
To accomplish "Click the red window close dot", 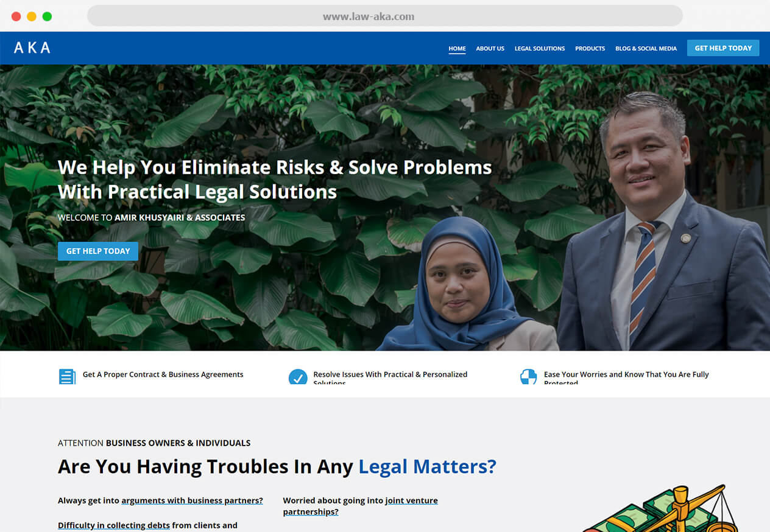I will [x=16, y=16].
